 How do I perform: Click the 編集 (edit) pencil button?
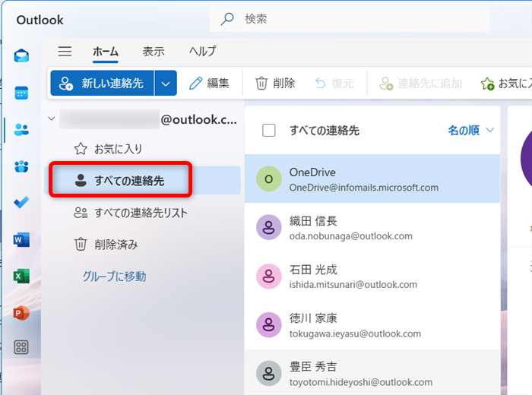(209, 83)
